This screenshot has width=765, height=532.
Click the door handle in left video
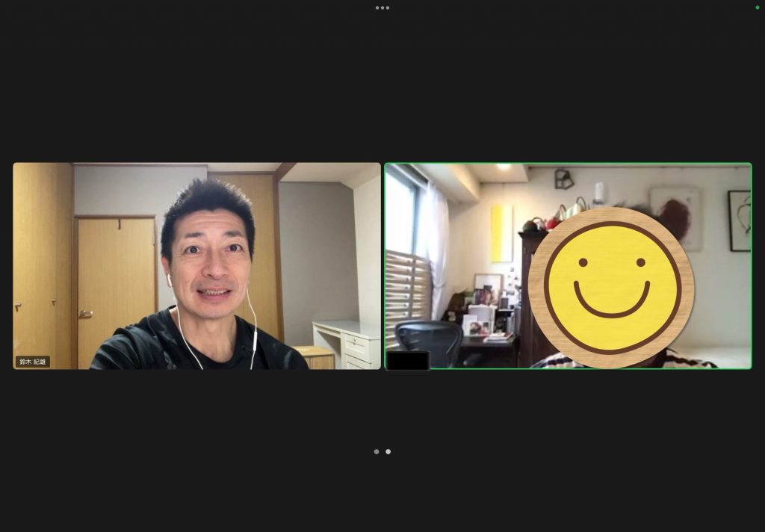(x=84, y=314)
